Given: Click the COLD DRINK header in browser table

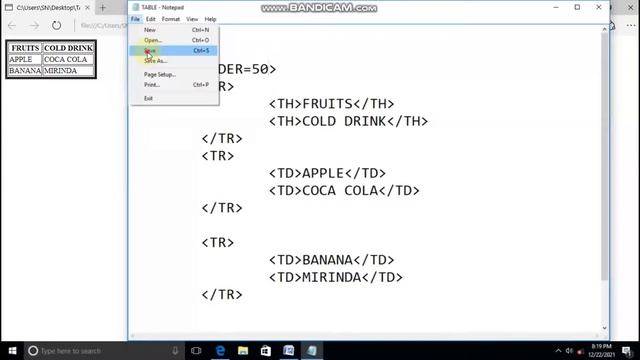Looking at the screenshot, I should pos(68,48).
